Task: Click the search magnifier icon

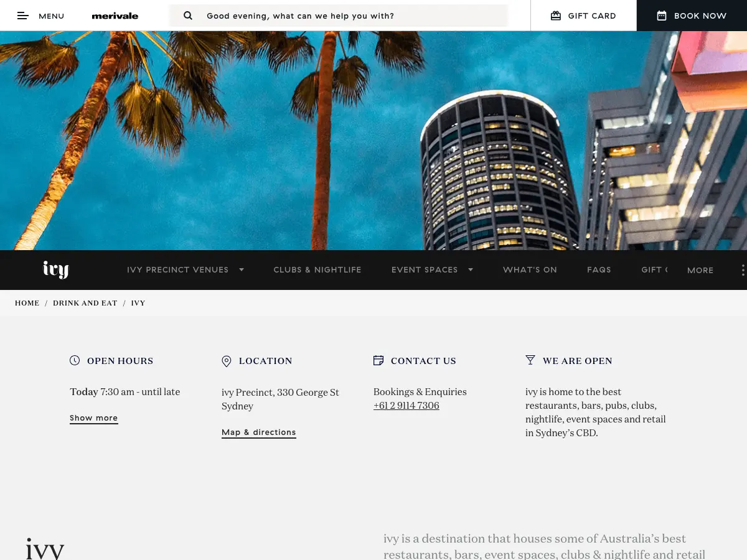Action: pos(188,16)
